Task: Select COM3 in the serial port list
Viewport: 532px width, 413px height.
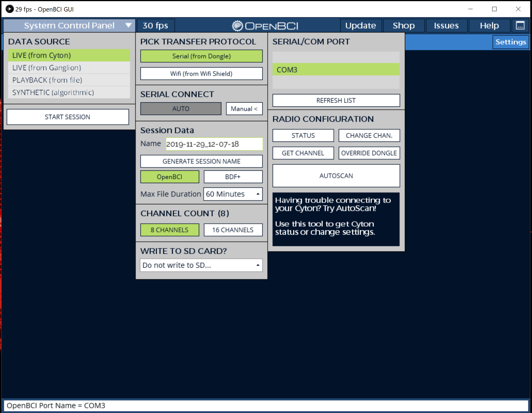Action: (336, 70)
